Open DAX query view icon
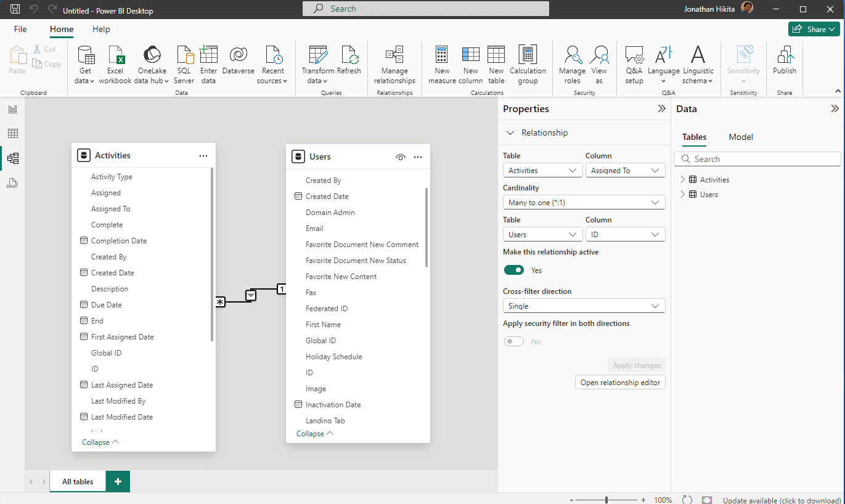Screen dimensions: 845x504 point(12,183)
